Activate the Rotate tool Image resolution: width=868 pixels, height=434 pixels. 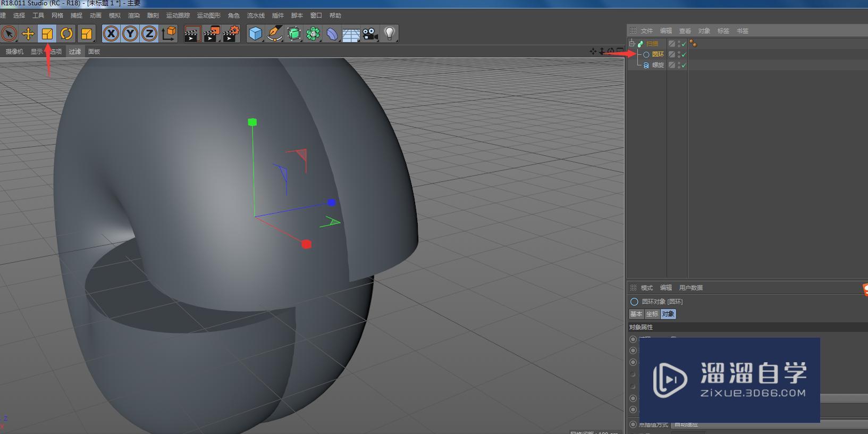click(66, 34)
